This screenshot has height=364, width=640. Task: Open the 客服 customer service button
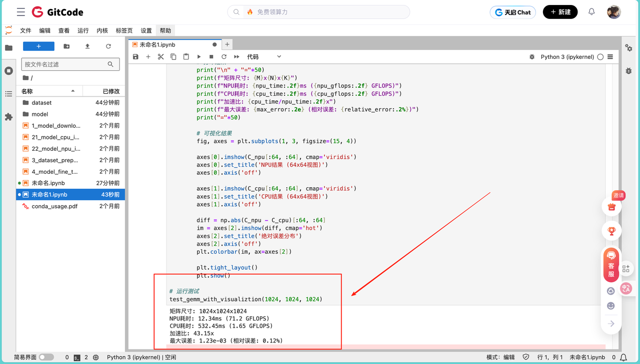(611, 265)
